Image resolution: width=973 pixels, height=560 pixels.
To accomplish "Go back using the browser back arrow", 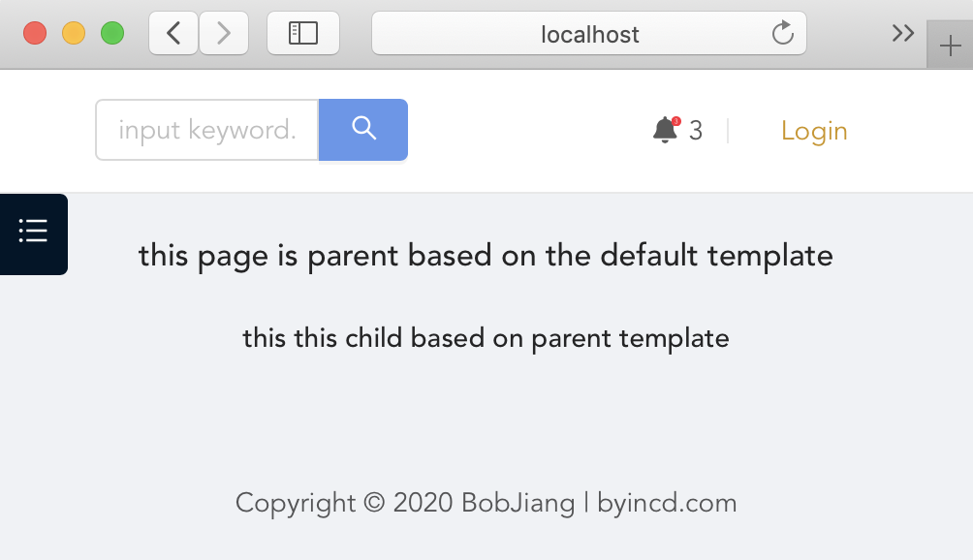I will 173,33.
